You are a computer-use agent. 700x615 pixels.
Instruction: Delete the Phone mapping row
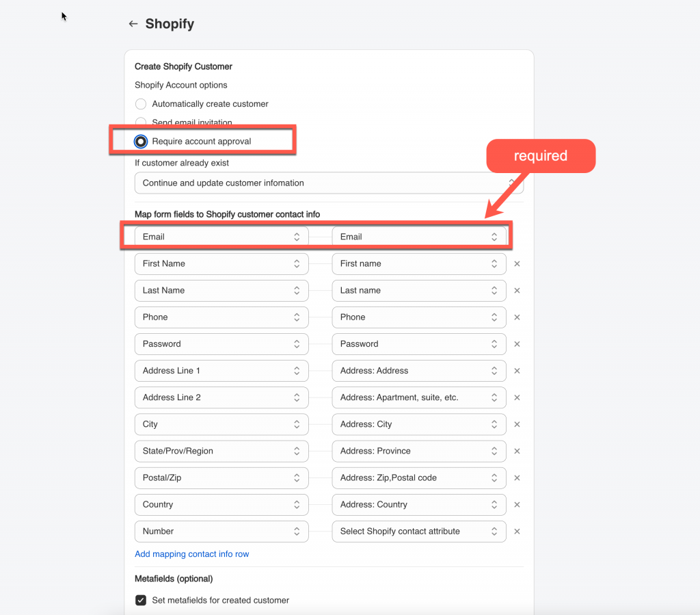[x=517, y=317]
